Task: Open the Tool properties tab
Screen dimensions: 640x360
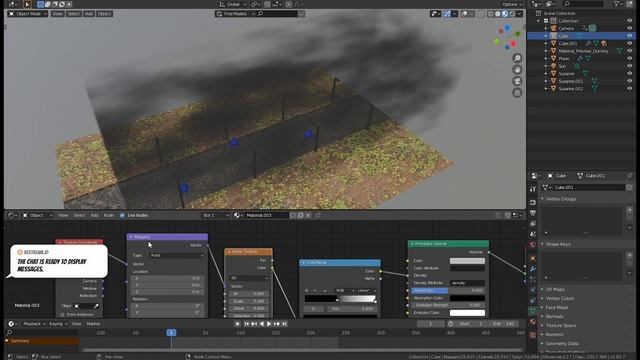Action: (x=533, y=189)
